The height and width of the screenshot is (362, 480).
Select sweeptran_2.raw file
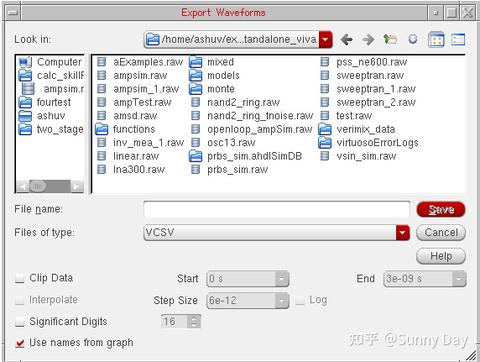[368, 102]
